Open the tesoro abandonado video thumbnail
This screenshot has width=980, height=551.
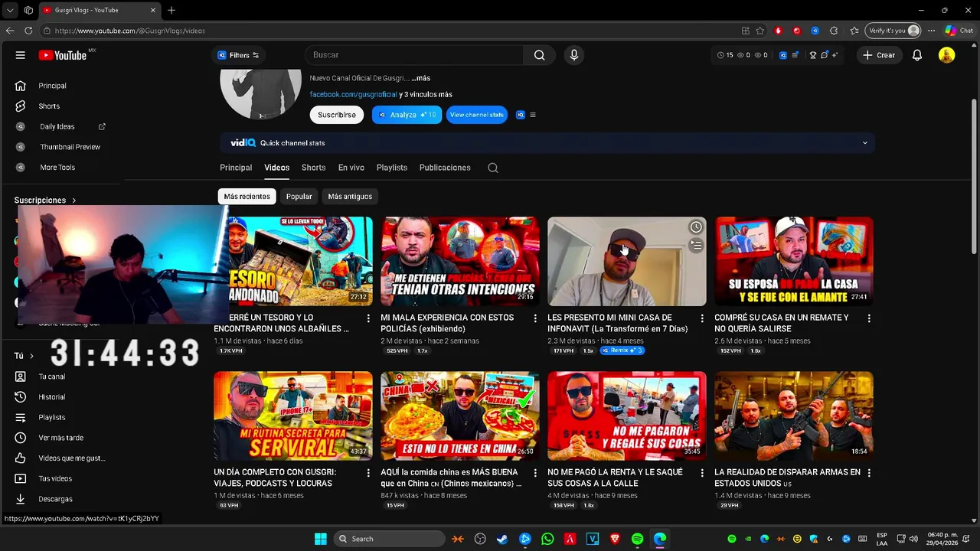[300, 261]
